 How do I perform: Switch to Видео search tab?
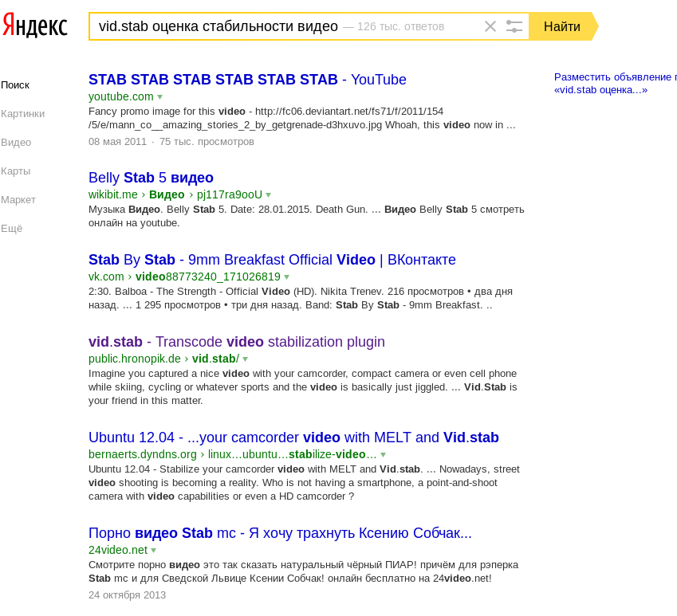tap(16, 142)
